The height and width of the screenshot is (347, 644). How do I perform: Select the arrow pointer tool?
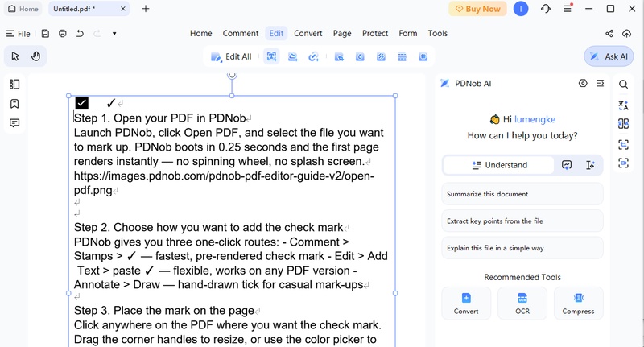point(15,56)
